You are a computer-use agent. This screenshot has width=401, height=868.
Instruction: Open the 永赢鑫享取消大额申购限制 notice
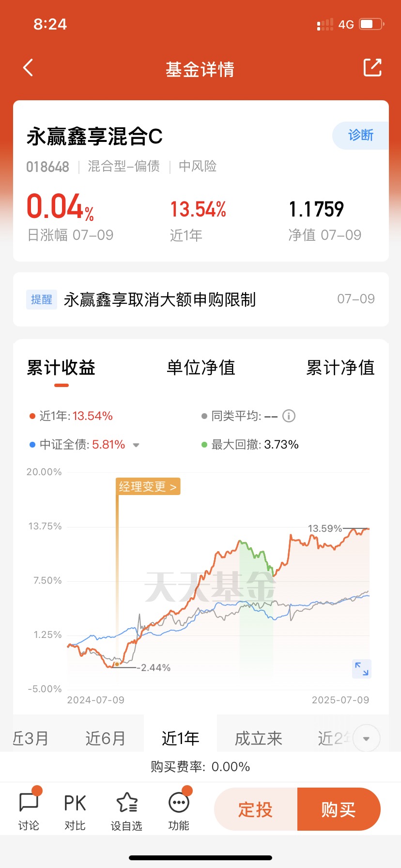tap(201, 299)
